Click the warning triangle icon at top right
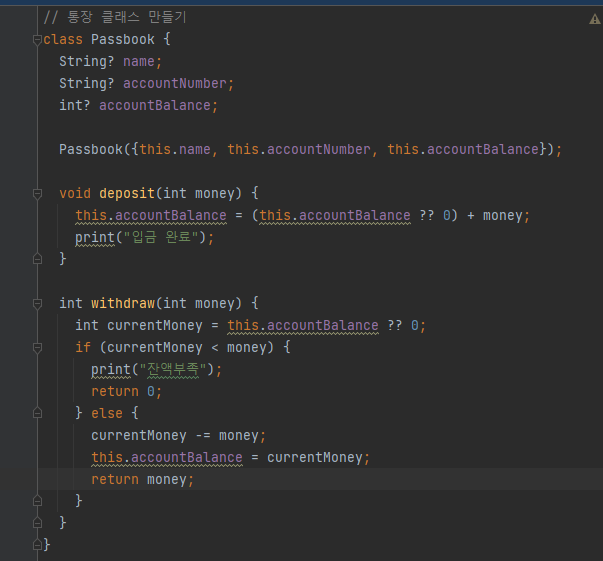 [595, 19]
